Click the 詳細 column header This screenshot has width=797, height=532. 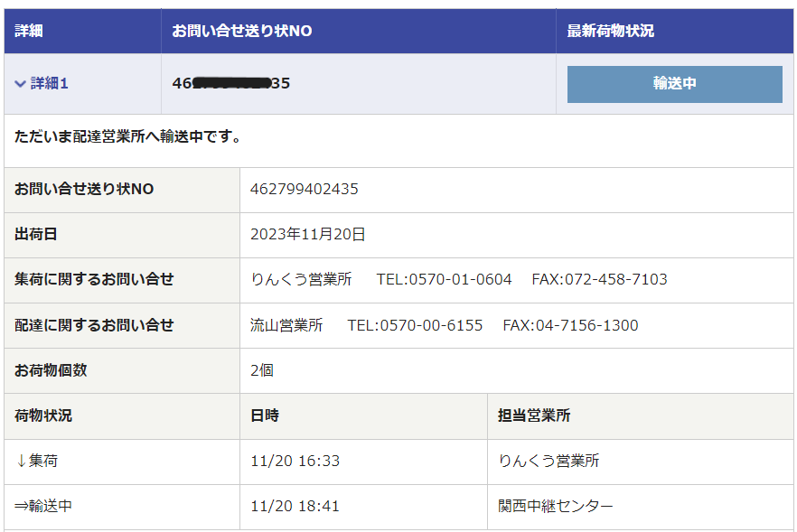[x=29, y=31]
